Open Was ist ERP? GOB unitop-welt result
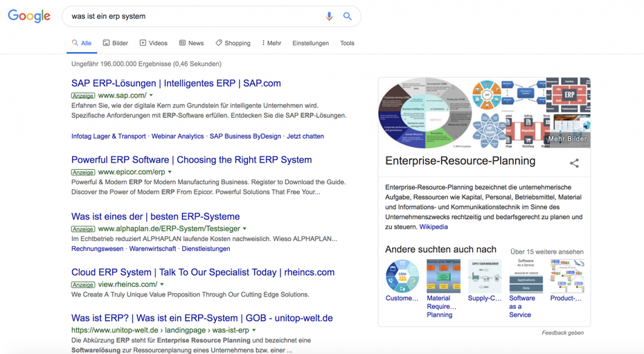The height and width of the screenshot is (354, 644). tap(202, 318)
